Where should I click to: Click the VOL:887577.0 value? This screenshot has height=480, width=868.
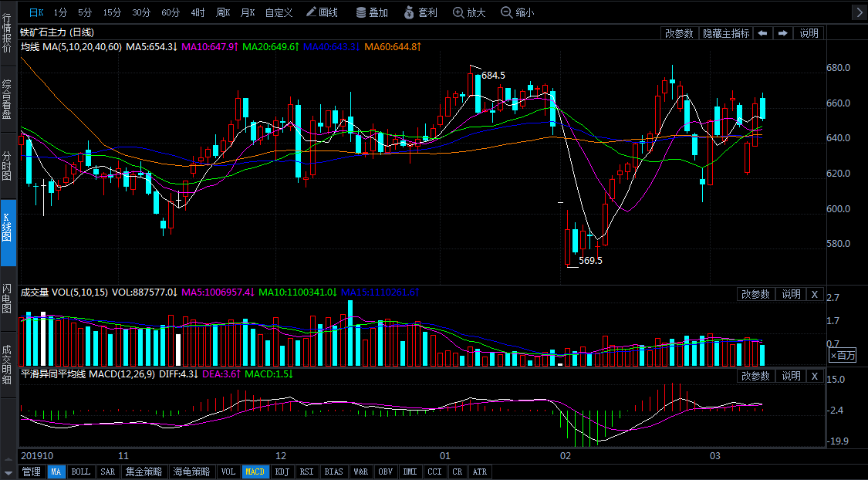coord(144,292)
